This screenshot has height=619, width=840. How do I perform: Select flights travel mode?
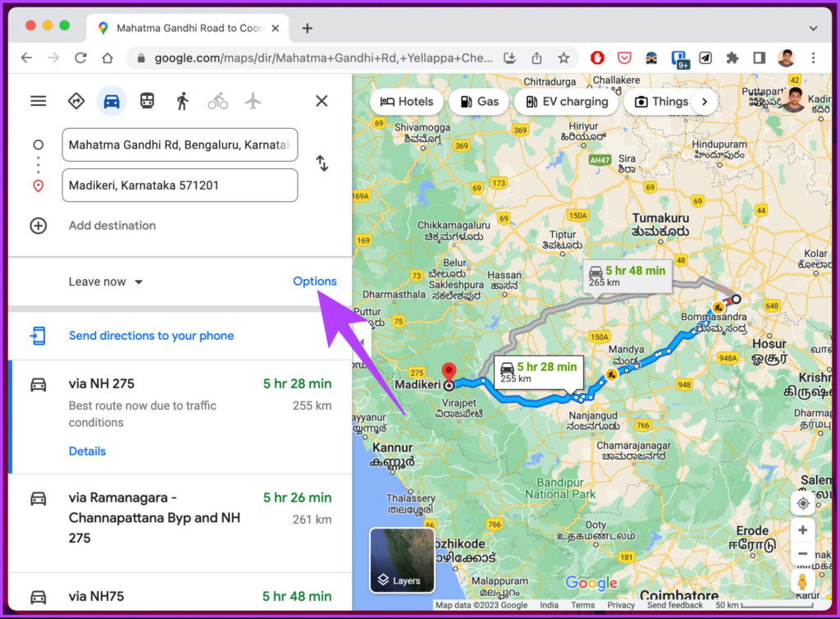pos(253,101)
